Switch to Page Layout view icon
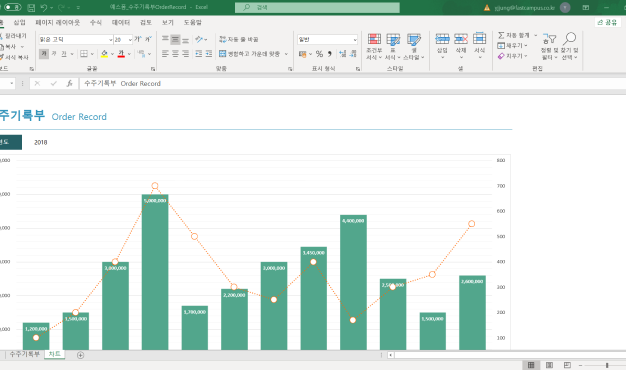 click(x=549, y=365)
